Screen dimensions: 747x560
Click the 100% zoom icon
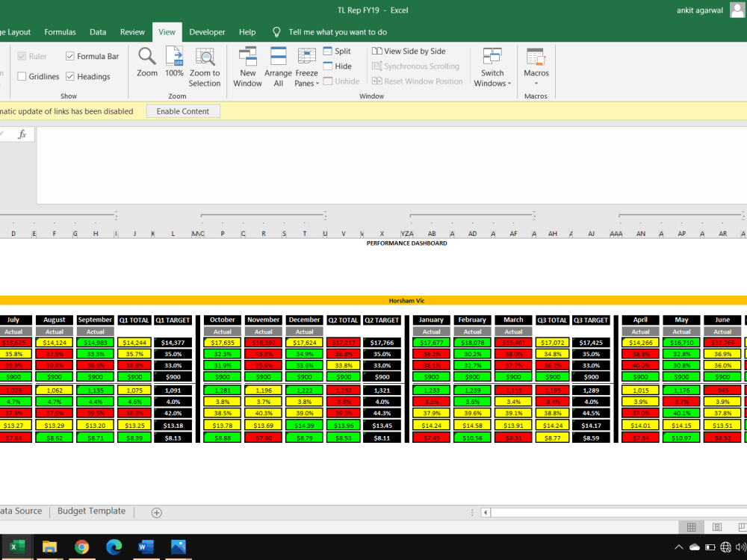[x=174, y=66]
